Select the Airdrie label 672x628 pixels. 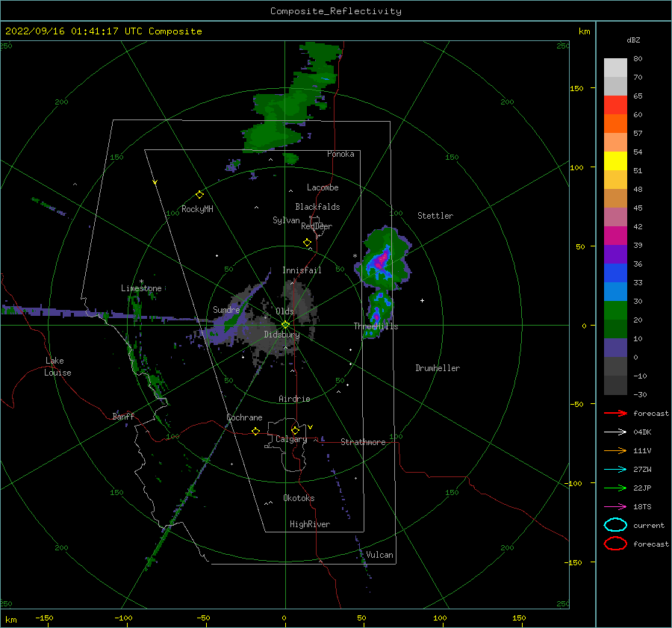pos(294,399)
